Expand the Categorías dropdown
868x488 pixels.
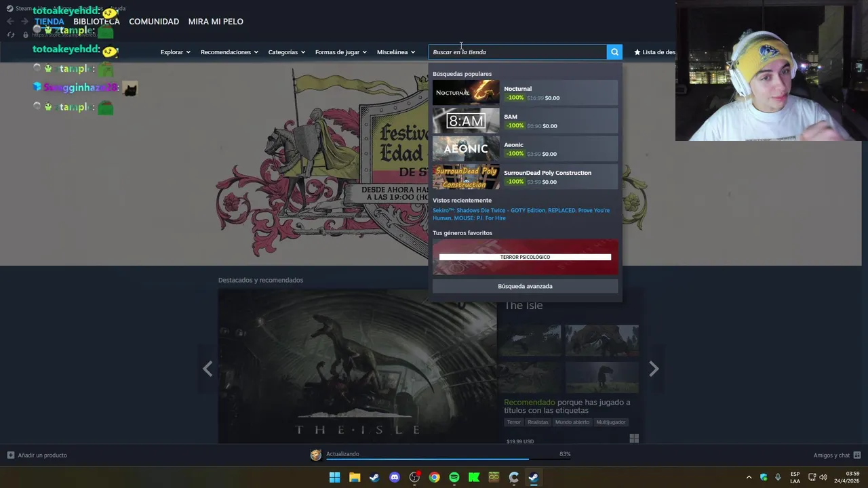286,52
